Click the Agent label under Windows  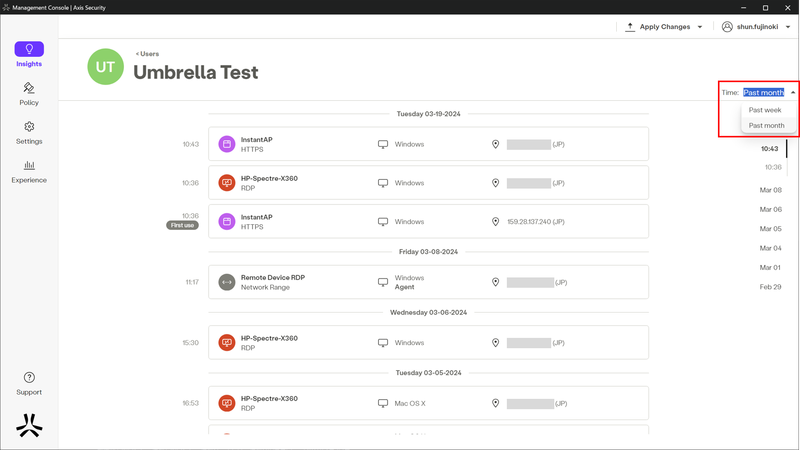click(404, 287)
